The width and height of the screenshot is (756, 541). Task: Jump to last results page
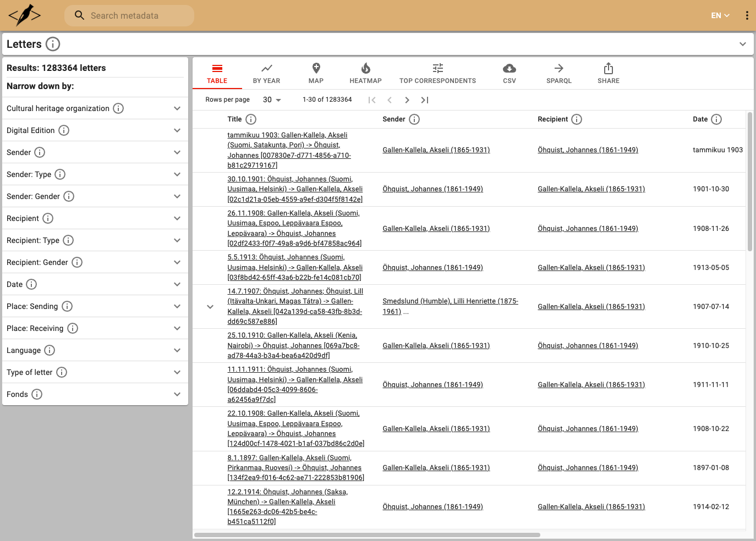click(x=425, y=100)
